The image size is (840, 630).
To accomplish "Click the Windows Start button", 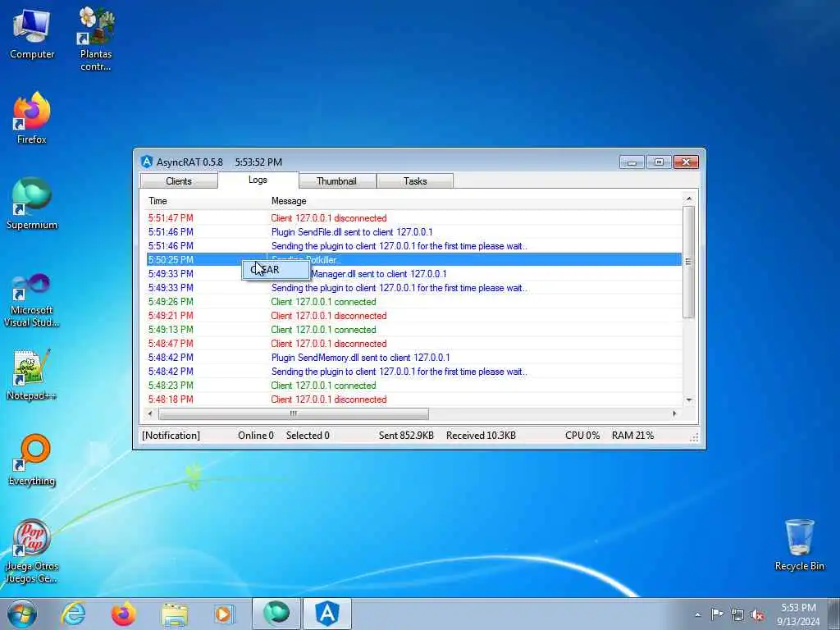I will click(x=22, y=614).
